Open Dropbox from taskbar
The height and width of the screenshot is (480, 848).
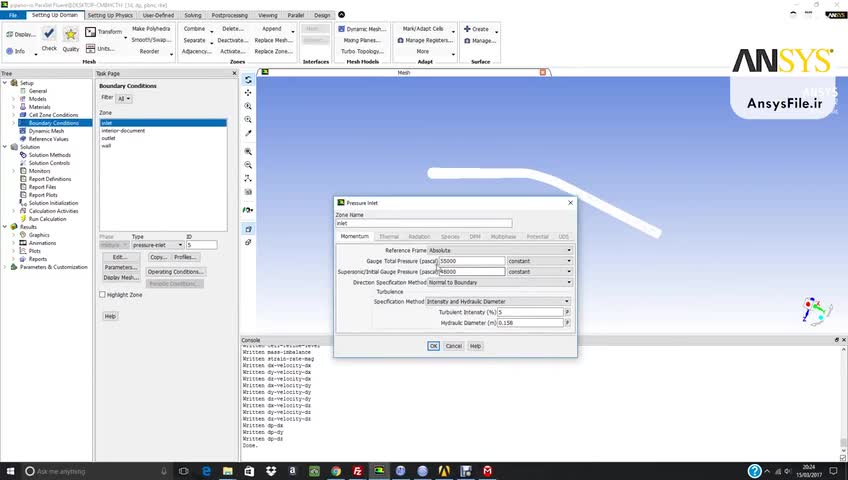click(271, 471)
